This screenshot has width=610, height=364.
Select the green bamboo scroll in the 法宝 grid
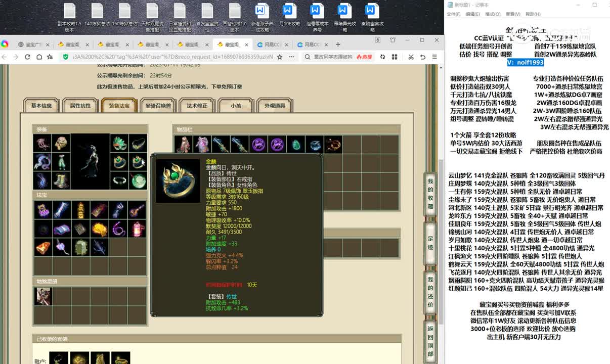tap(81, 247)
